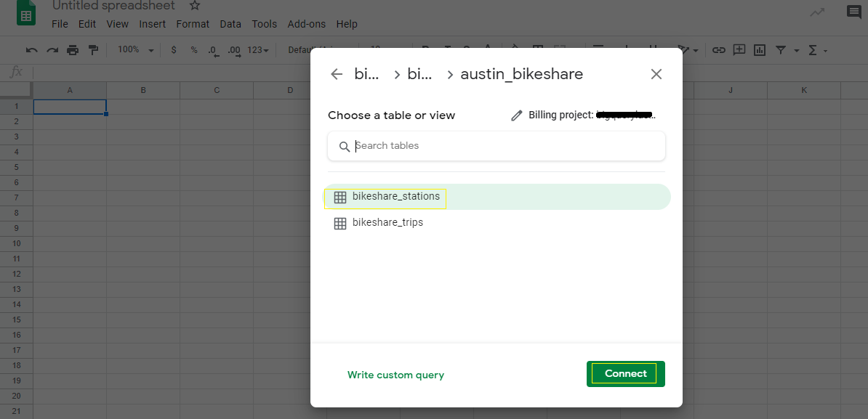The height and width of the screenshot is (419, 868).
Task: Open the Google Sheets home icon
Action: (x=26, y=13)
